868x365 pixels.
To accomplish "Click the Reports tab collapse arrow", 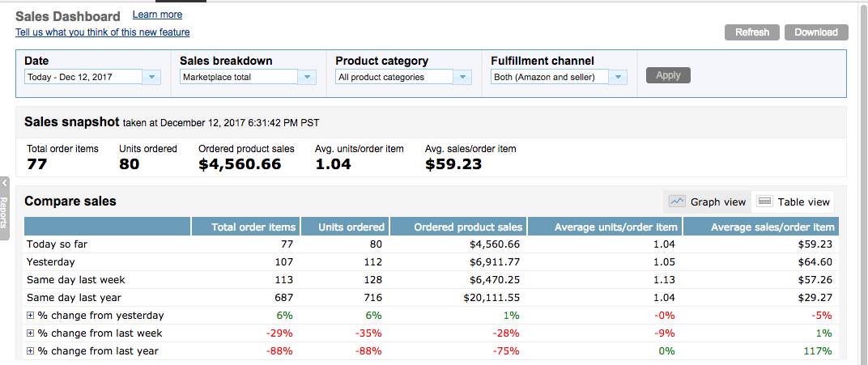I will click(4, 183).
